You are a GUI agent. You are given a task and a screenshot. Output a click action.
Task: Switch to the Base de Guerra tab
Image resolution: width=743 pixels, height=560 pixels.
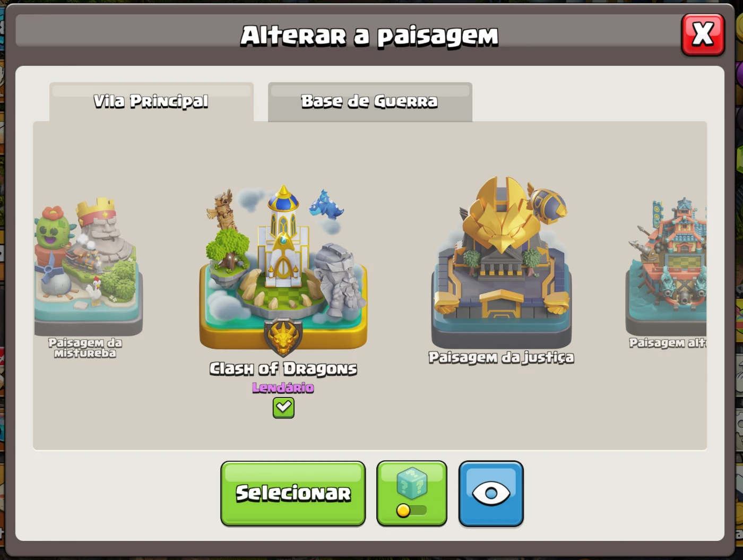[x=370, y=101]
